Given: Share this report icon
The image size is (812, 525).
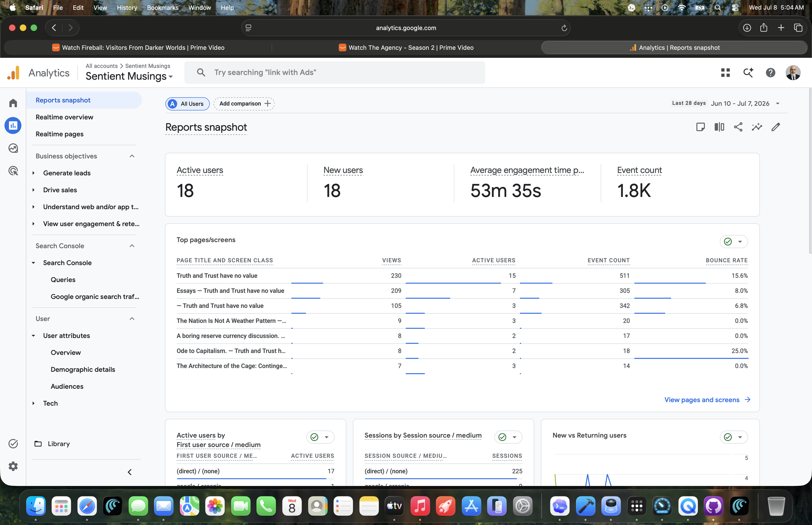Looking at the screenshot, I should click(738, 127).
